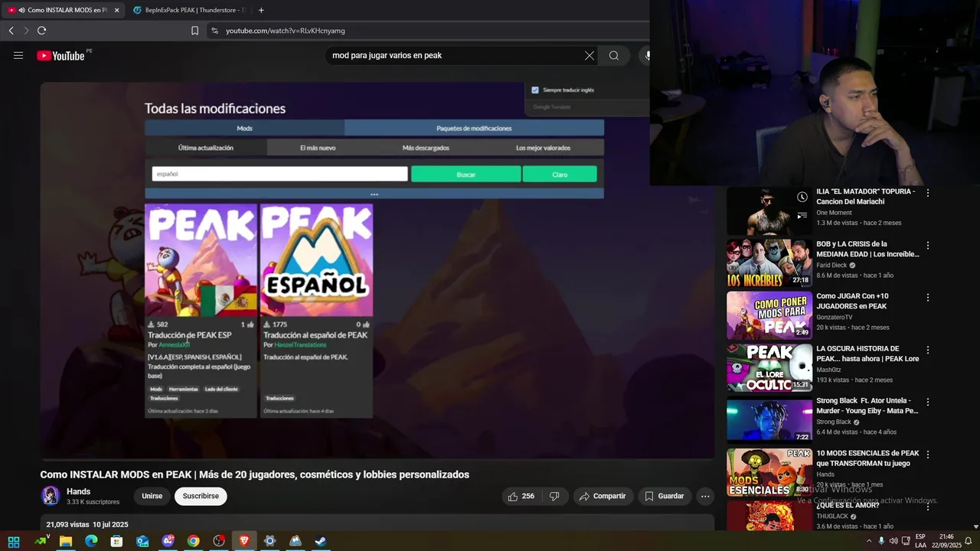Sort by Última actualización
This screenshot has width=980, height=551.
click(x=206, y=148)
